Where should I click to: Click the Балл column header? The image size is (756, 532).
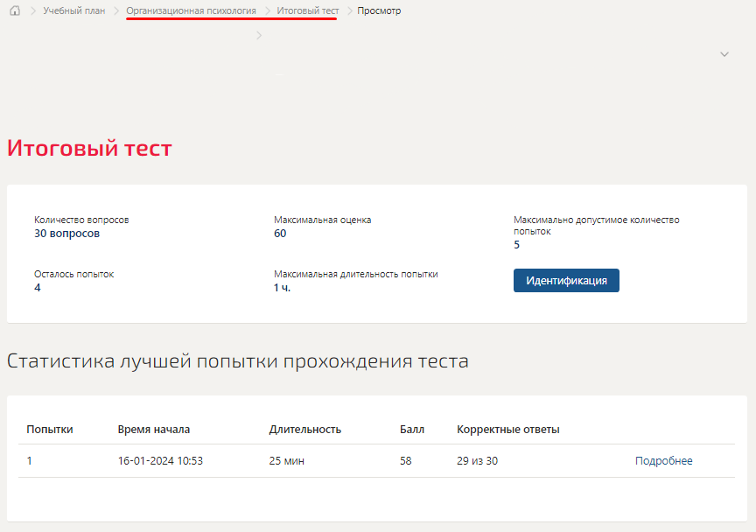point(412,430)
